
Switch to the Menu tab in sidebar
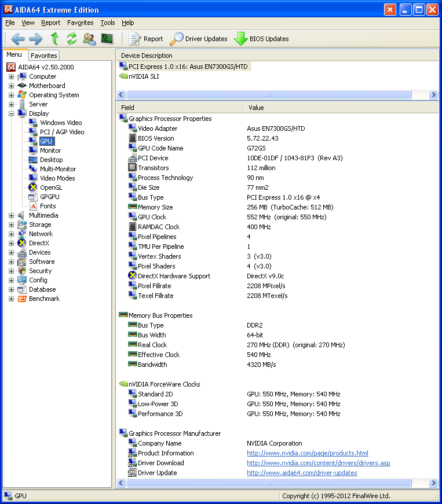click(14, 54)
